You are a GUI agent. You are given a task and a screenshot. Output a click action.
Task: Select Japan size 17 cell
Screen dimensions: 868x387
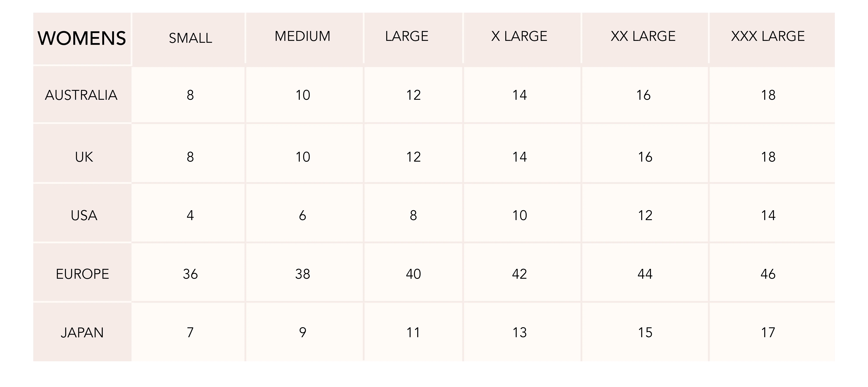(x=768, y=333)
